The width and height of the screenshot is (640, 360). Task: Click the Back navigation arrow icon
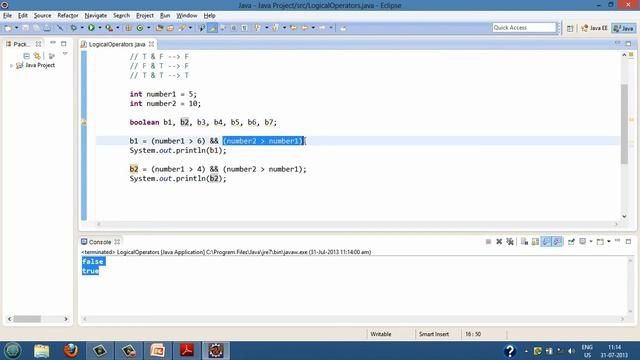click(304, 28)
